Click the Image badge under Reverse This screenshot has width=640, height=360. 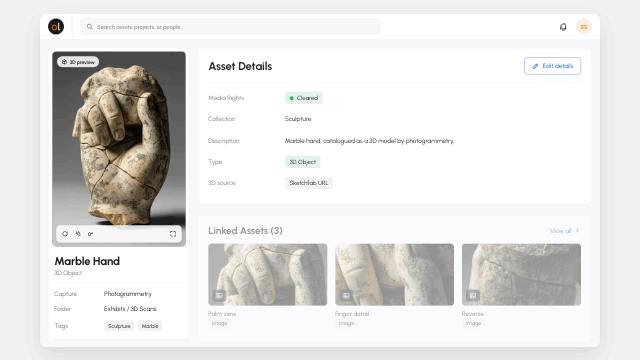[x=473, y=323]
